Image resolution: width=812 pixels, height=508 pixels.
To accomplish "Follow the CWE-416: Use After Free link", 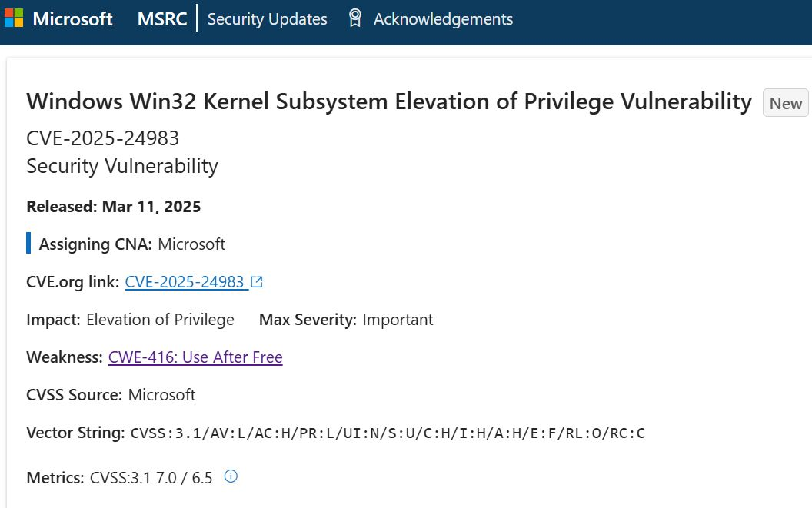I will pyautogui.click(x=195, y=357).
